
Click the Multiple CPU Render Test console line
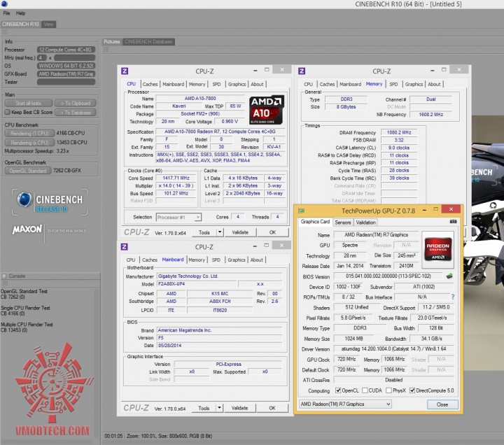pos(27,325)
